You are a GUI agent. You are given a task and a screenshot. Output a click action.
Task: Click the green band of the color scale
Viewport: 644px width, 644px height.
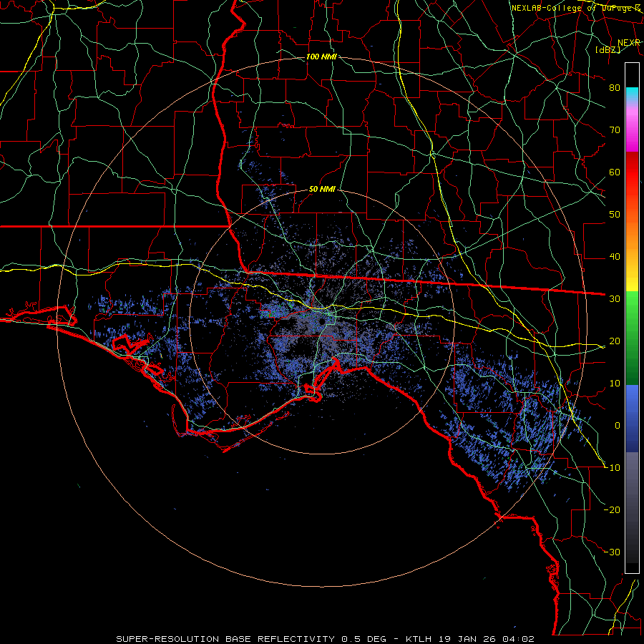(632, 338)
